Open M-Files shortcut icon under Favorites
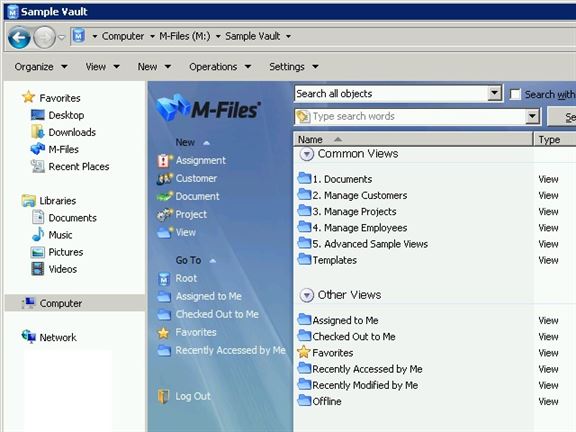Image resolution: width=576 pixels, height=432 pixels. 38,149
